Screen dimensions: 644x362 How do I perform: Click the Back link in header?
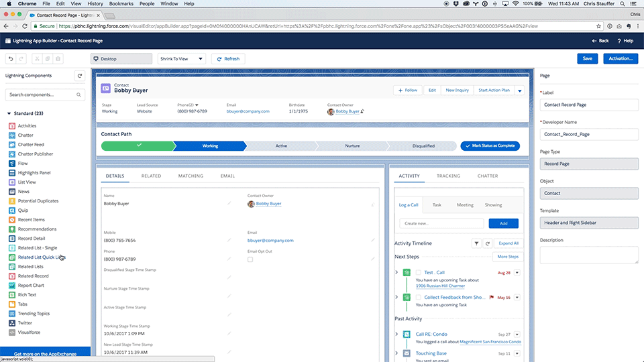(x=600, y=41)
